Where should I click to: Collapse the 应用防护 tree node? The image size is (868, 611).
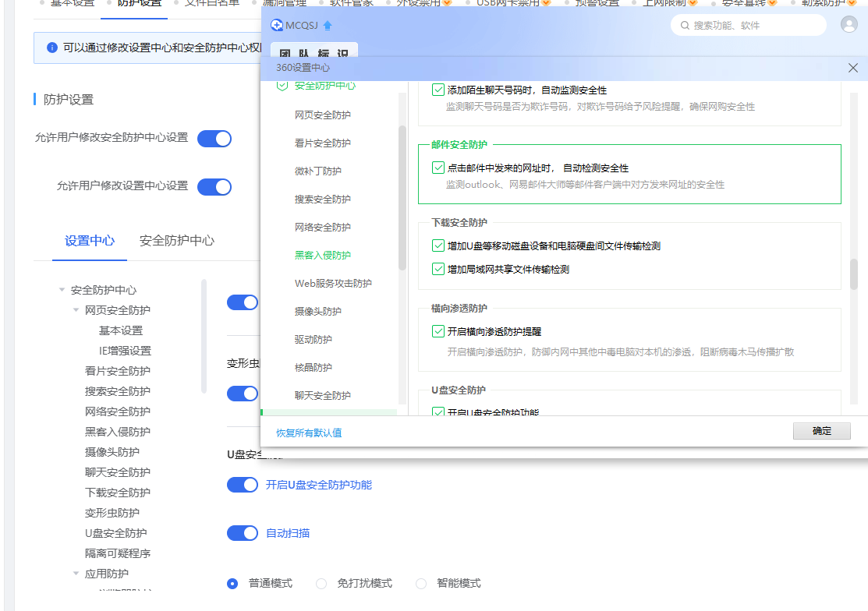(x=76, y=574)
